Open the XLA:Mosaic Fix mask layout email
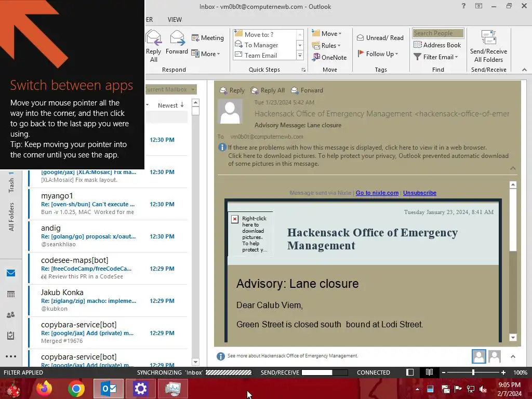This screenshot has height=399, width=532. pyautogui.click(x=108, y=178)
